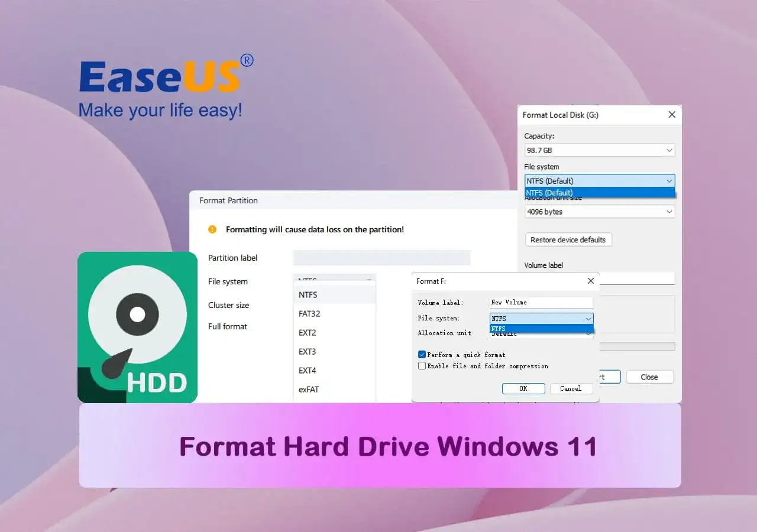Image resolution: width=757 pixels, height=532 pixels.
Task: Click Volume label field in Format Local Disk
Action: tap(637, 278)
